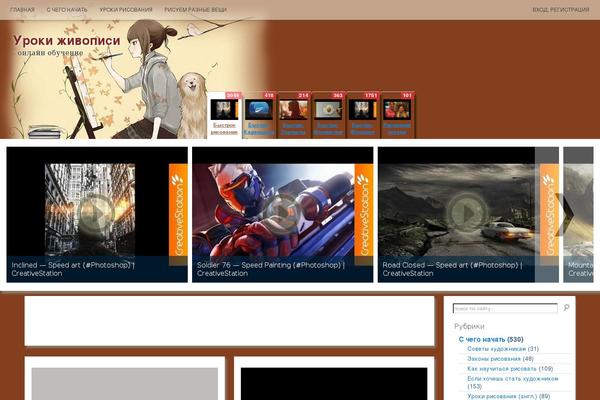Open category Законы рисования (48)
The width and height of the screenshot is (600, 400).
(500, 359)
